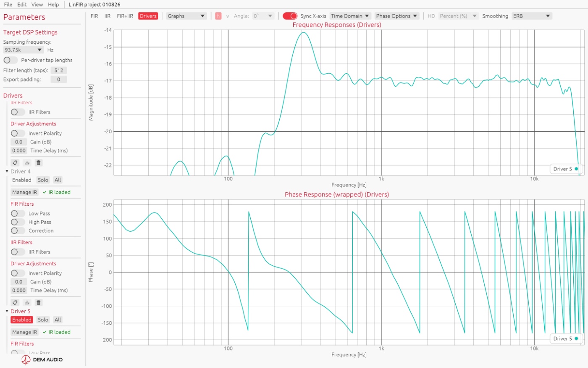Open the View menu
588x368 pixels.
(x=37, y=5)
